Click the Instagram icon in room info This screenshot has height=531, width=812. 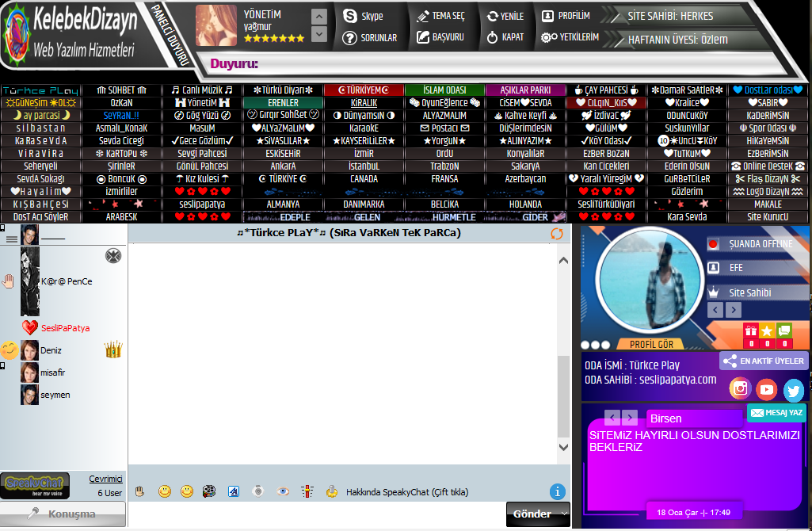point(740,388)
